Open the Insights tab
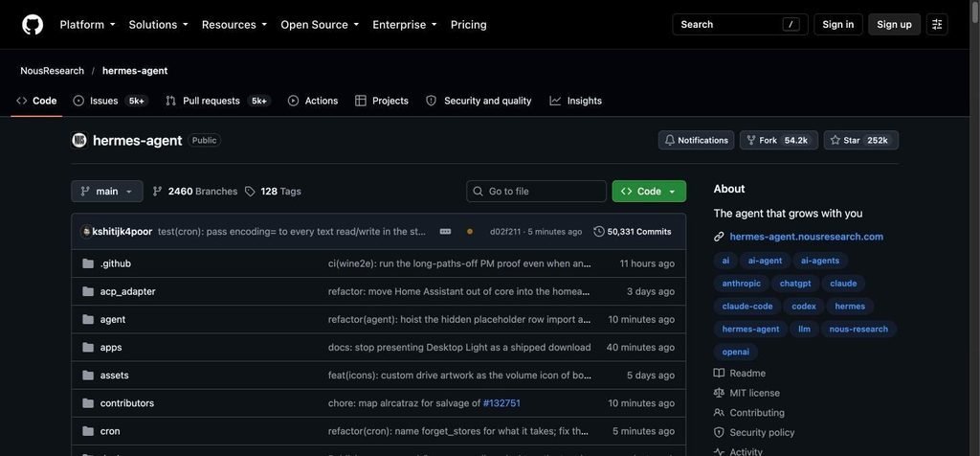The image size is (980, 456). click(575, 101)
